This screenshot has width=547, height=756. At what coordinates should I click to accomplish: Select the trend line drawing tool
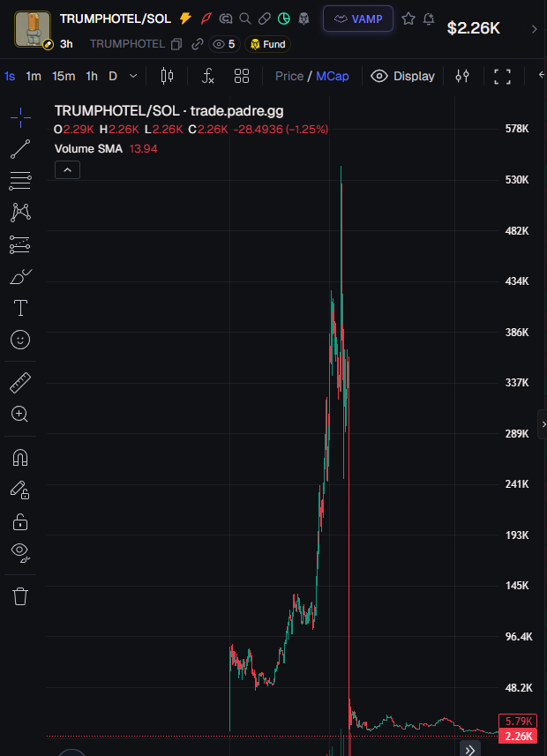pos(20,149)
